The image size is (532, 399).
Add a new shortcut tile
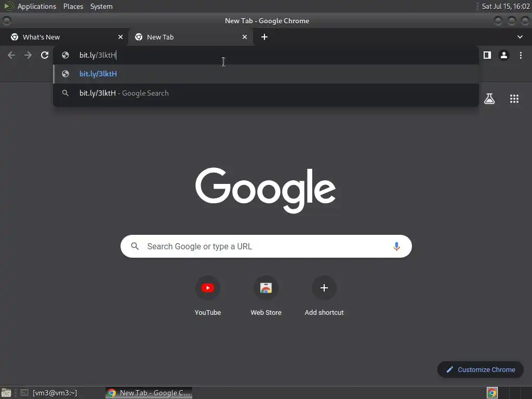click(324, 297)
